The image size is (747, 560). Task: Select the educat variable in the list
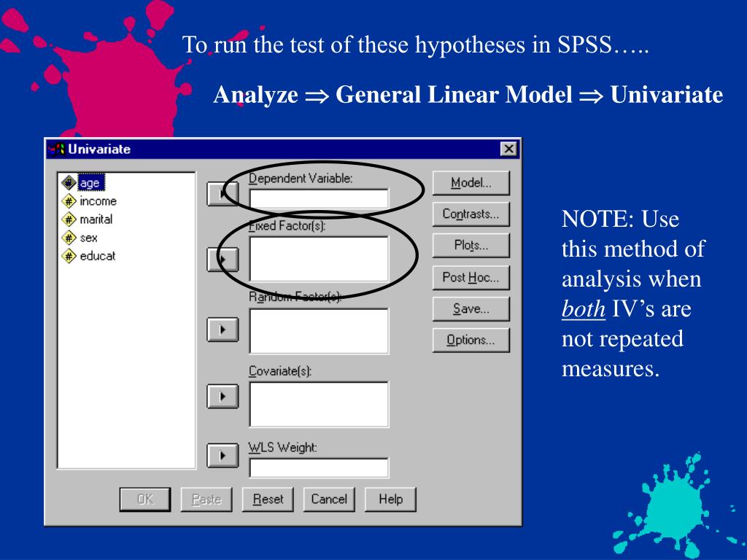(98, 256)
